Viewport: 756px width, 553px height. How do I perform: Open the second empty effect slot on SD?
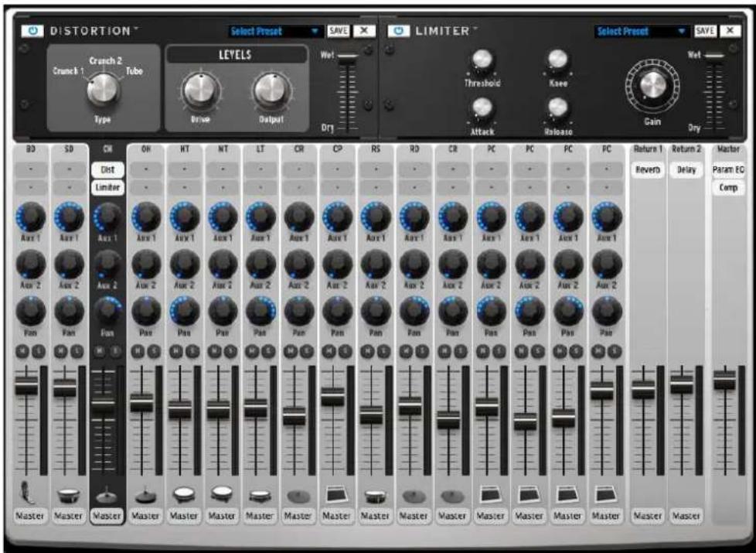click(x=69, y=187)
